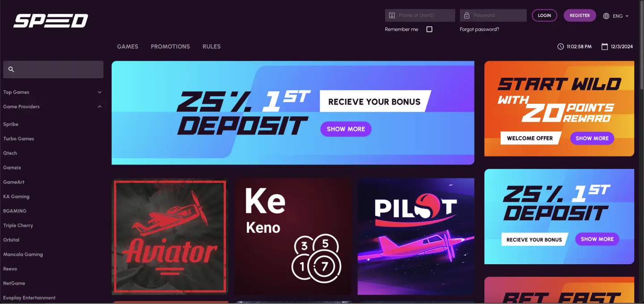The height and width of the screenshot is (304, 644).
Task: Click the user icon in Phone or UserID field
Action: (392, 15)
